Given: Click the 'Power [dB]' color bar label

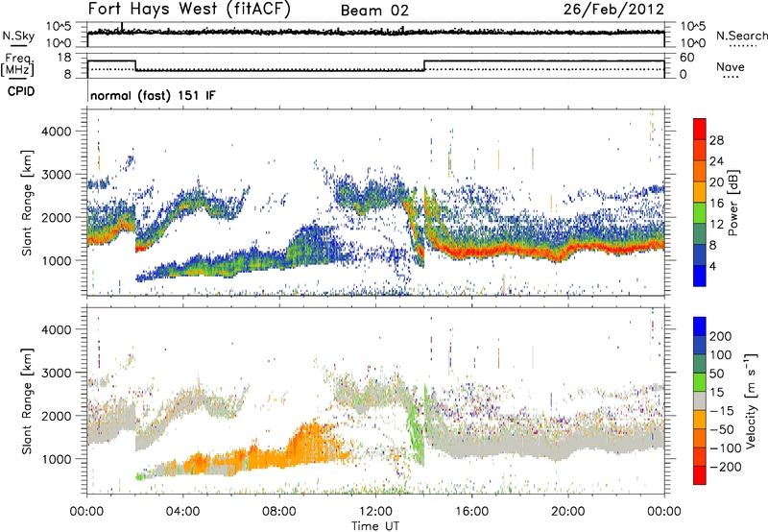Looking at the screenshot, I should pos(733,203).
